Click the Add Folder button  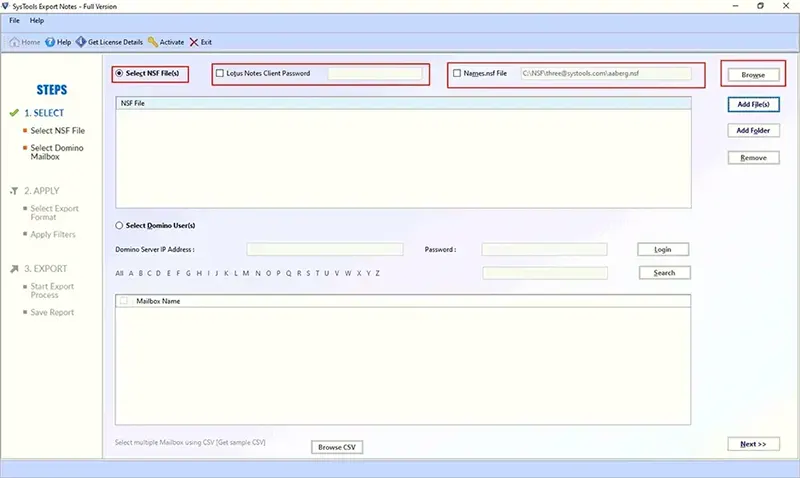pyautogui.click(x=753, y=130)
